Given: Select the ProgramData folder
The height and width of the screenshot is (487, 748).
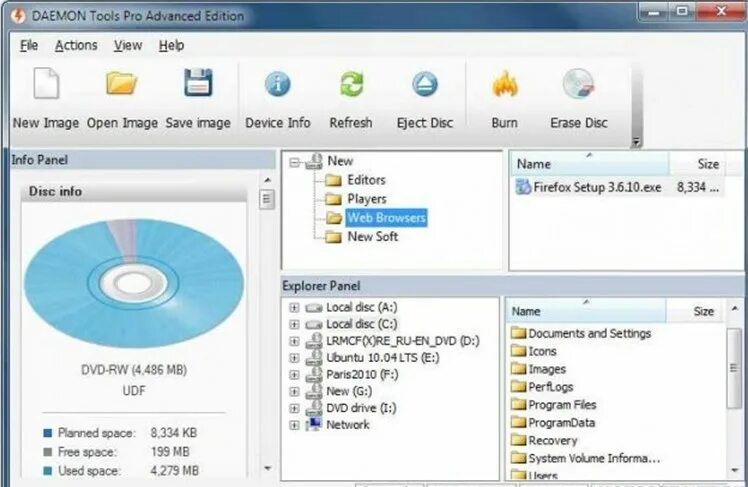Looking at the screenshot, I should point(561,423).
